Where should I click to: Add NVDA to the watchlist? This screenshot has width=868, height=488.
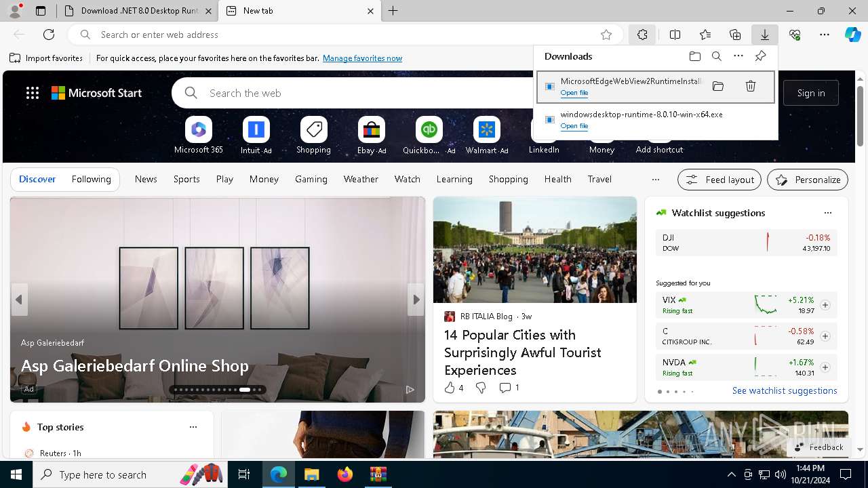(x=825, y=367)
